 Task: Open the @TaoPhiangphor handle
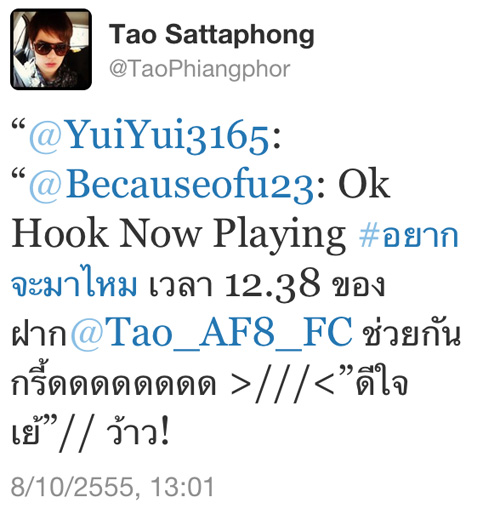[x=200, y=69]
